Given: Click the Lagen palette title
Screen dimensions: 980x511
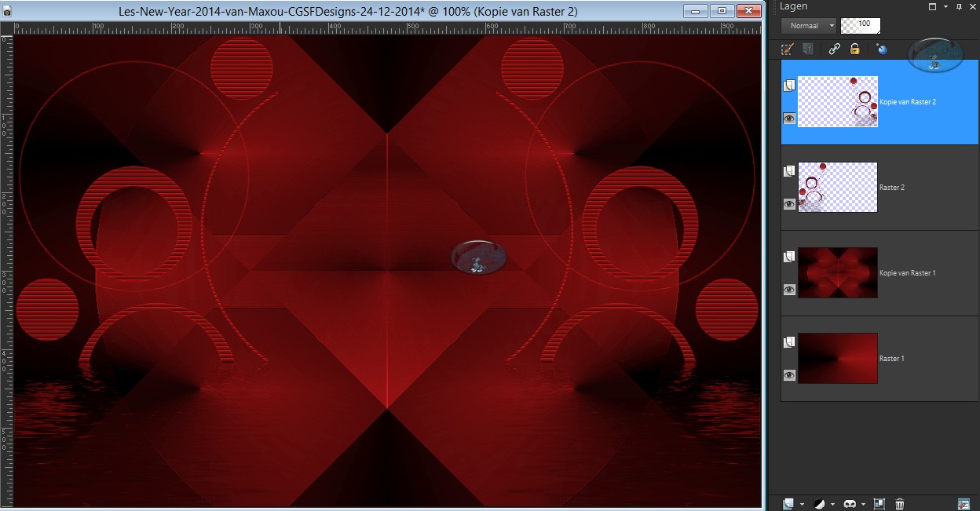Looking at the screenshot, I should (x=793, y=6).
